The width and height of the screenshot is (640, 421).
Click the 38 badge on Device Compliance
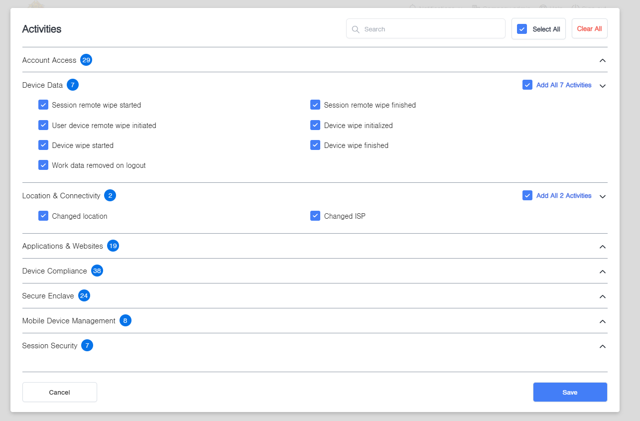tap(97, 271)
